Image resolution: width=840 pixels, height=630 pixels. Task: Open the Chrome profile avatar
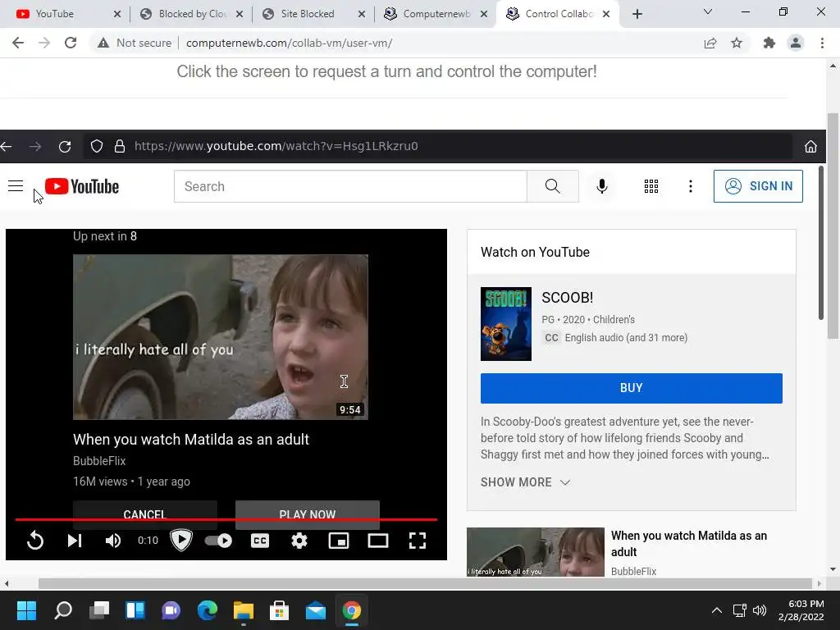click(796, 43)
